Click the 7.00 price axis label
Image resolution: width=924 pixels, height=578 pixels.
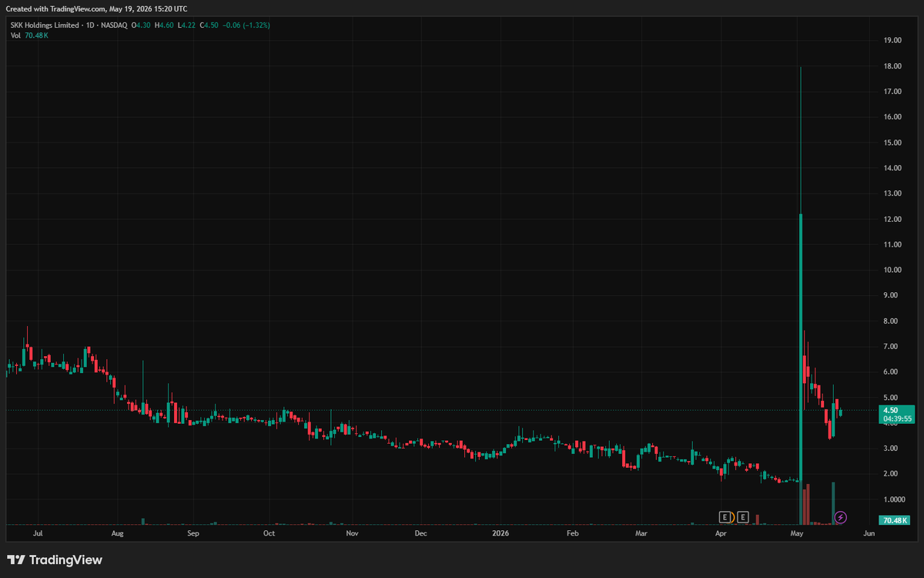pos(891,346)
